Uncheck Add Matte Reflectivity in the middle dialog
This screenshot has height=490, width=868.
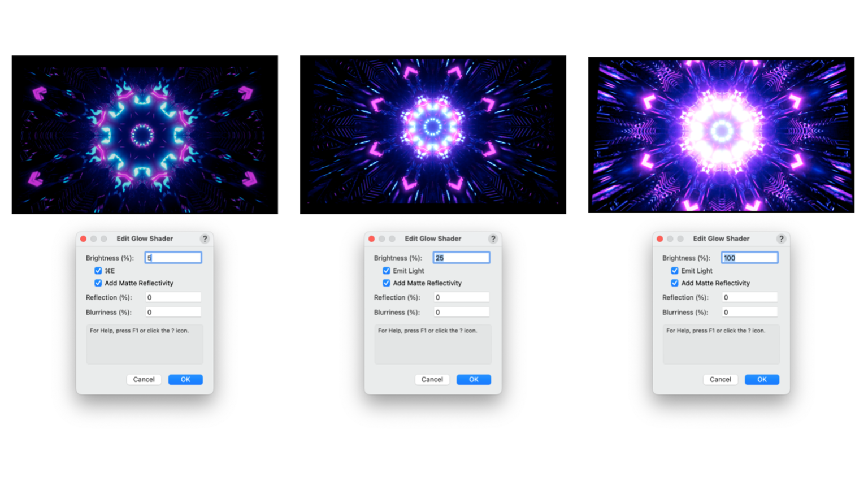coord(387,283)
